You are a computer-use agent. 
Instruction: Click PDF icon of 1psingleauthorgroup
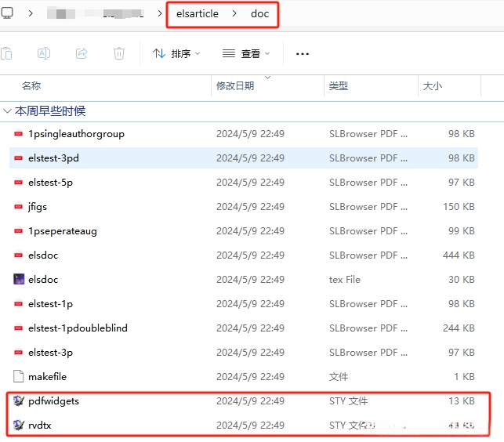pos(18,134)
